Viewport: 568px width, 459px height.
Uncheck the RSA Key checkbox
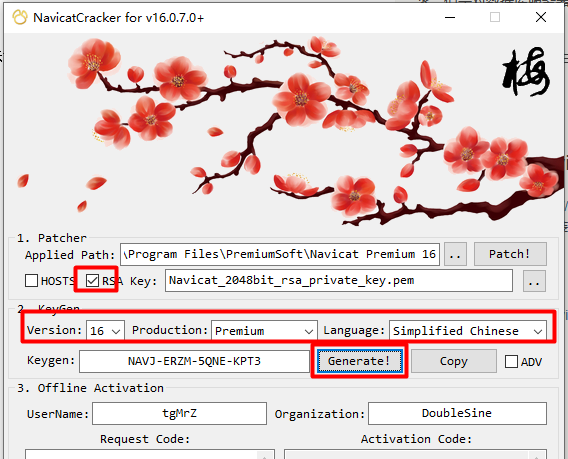pos(92,280)
